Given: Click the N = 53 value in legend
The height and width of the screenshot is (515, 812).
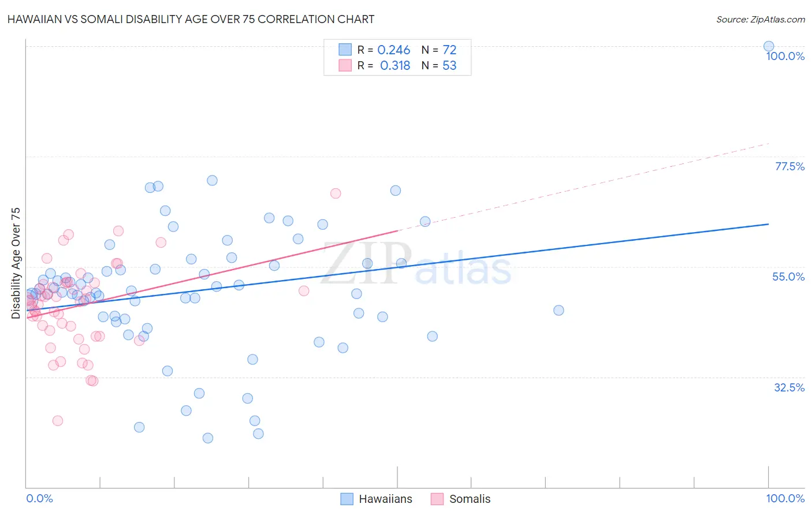Looking at the screenshot, I should 439,65.
